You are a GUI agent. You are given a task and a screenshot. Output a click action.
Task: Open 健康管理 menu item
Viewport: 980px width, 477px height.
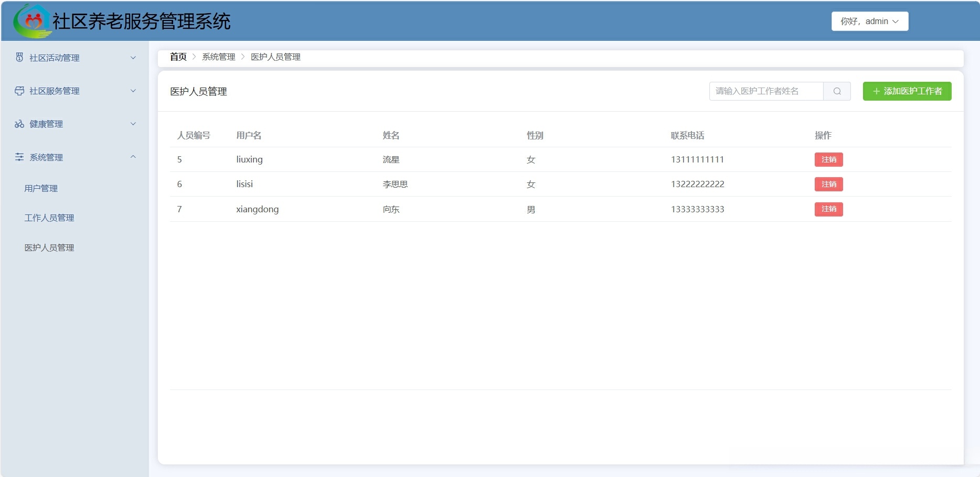tap(75, 124)
